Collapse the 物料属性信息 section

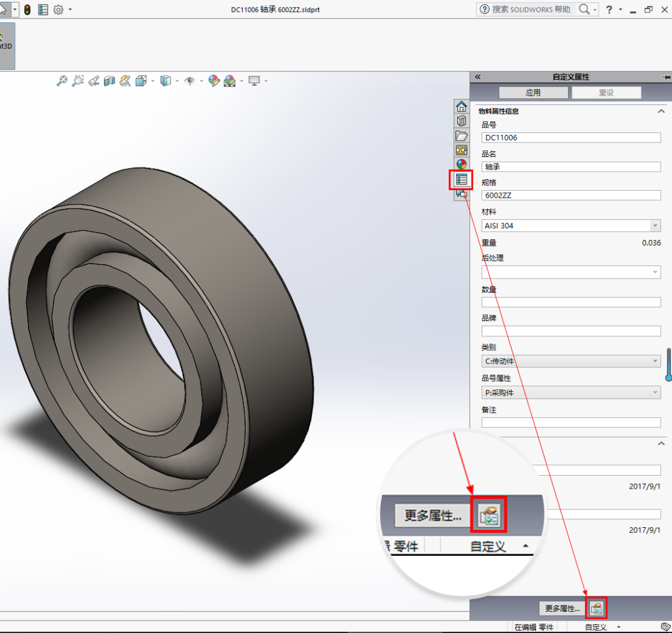(x=661, y=111)
